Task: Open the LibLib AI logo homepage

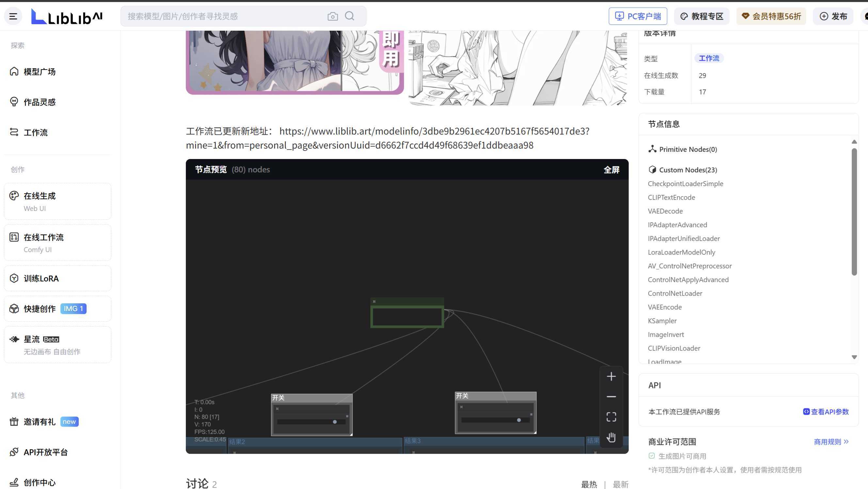Action: (x=67, y=17)
